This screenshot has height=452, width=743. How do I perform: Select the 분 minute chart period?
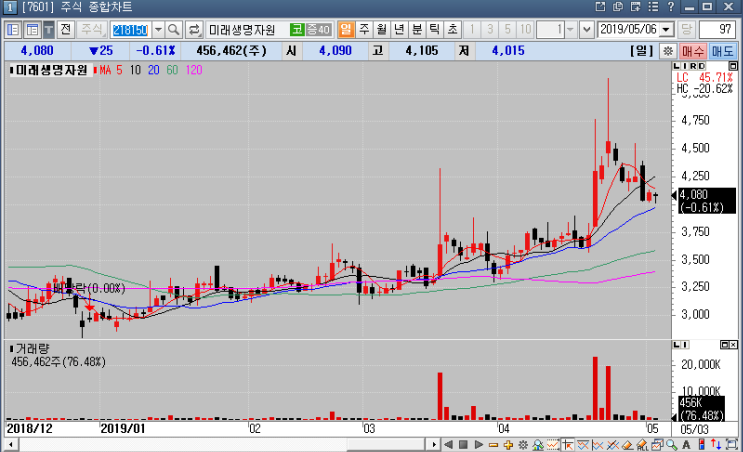coord(417,29)
